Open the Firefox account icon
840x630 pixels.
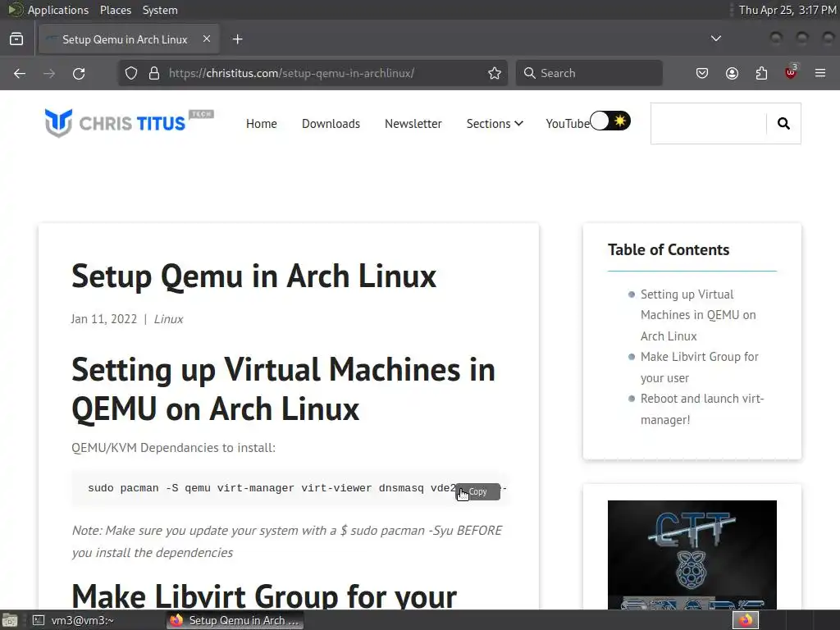click(x=732, y=73)
